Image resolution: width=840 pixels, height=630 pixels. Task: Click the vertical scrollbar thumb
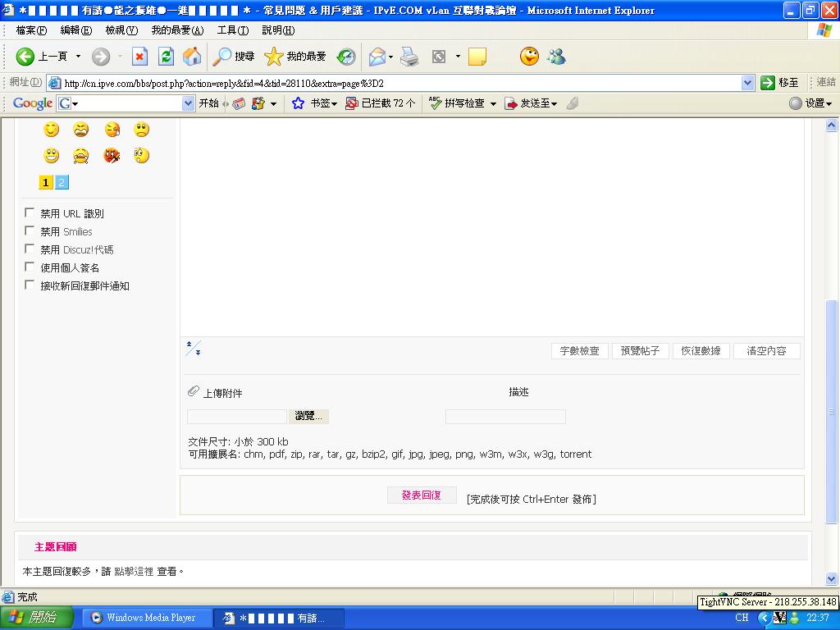pyautogui.click(x=832, y=412)
